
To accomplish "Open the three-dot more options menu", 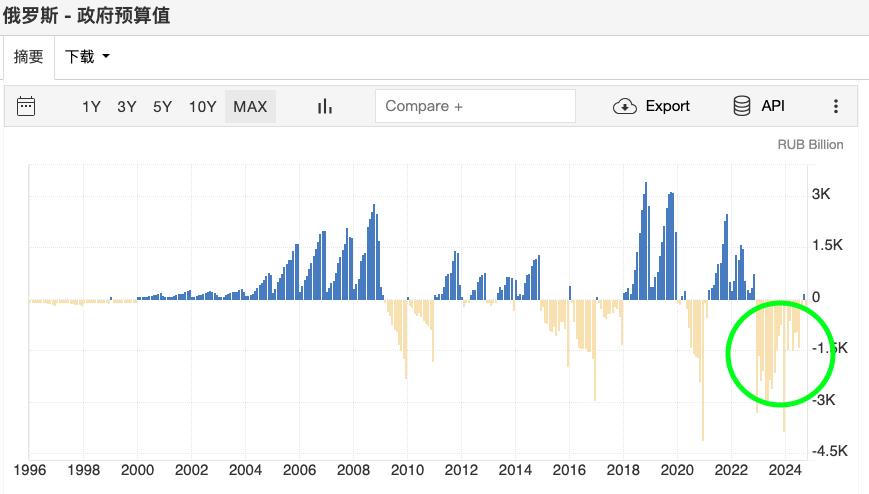I will click(x=836, y=106).
